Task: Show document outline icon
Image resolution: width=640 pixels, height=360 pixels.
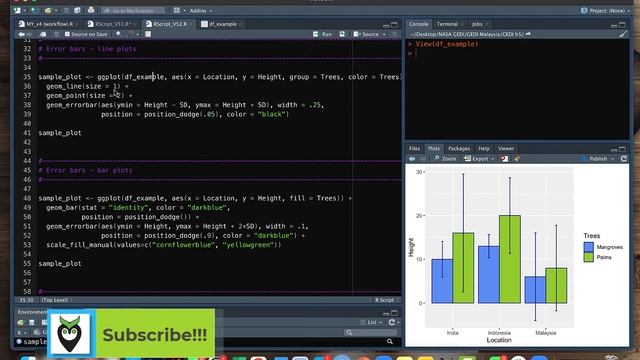Action: pos(394,34)
